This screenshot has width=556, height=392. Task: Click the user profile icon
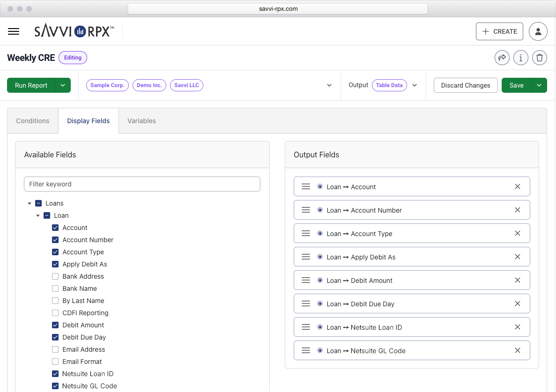(538, 31)
